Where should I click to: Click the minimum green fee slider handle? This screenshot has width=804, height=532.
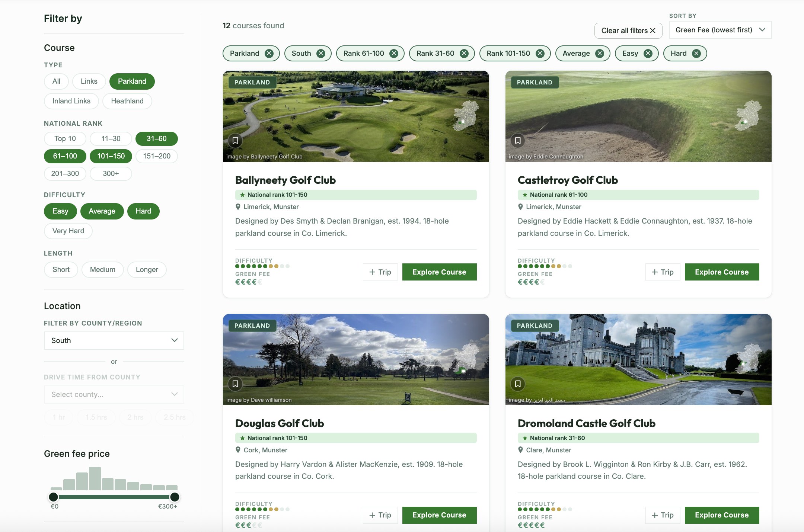coord(54,497)
